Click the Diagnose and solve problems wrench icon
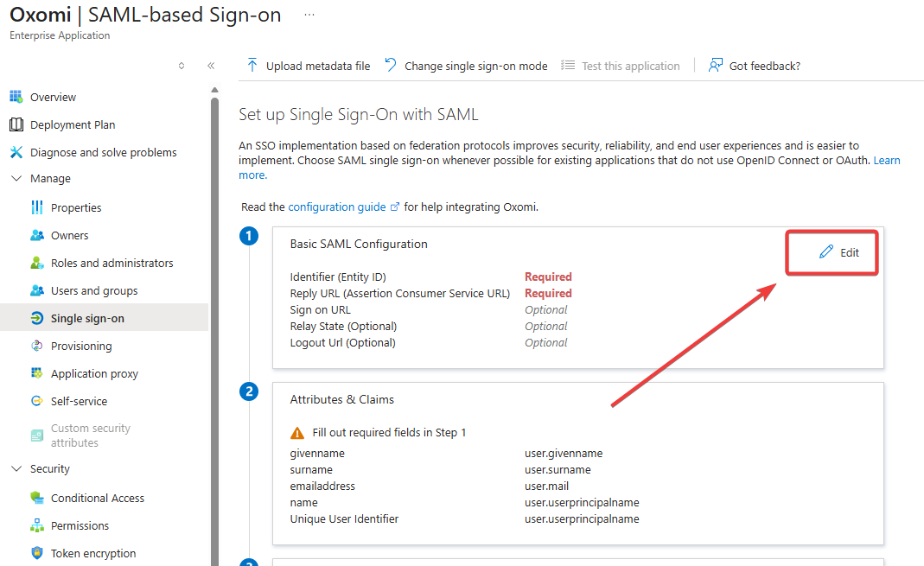The image size is (924, 566). (x=16, y=152)
